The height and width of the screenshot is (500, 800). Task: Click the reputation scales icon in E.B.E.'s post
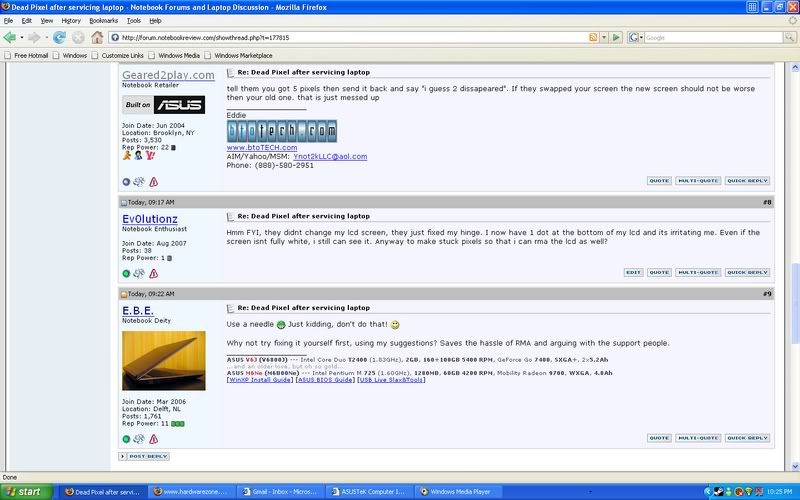[x=139, y=439]
